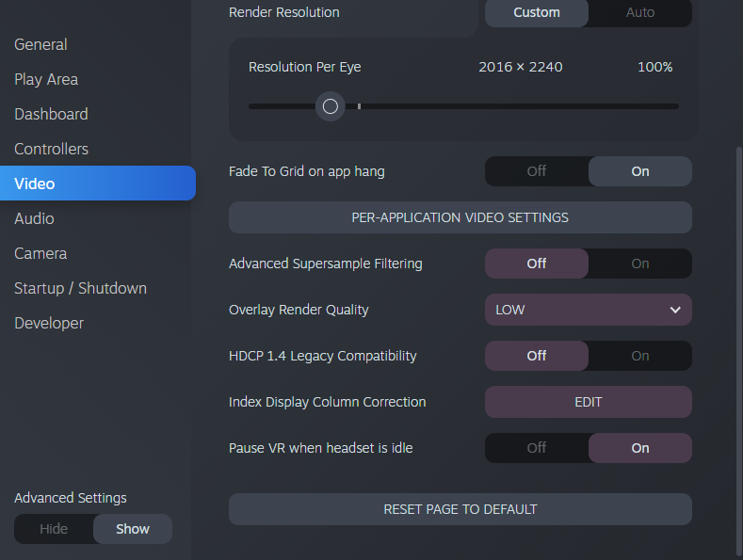Switch to the Play Area tab
This screenshot has width=743, height=560.
pyautogui.click(x=46, y=79)
